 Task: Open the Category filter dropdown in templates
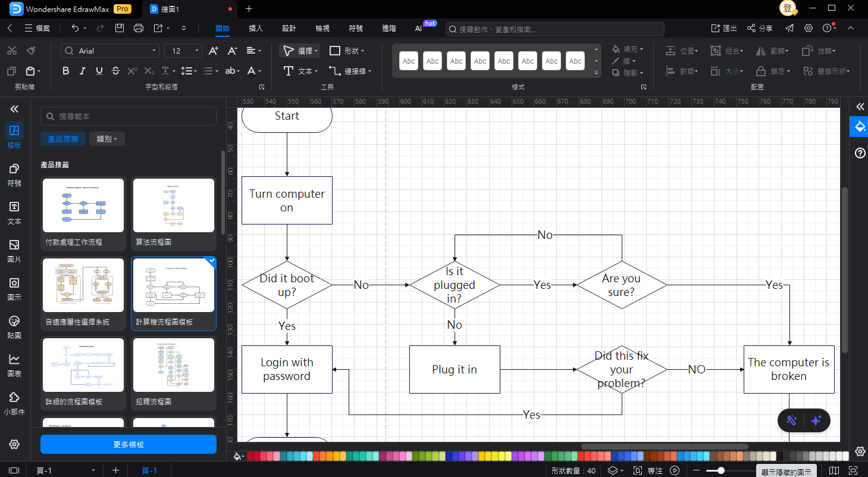[x=107, y=139]
